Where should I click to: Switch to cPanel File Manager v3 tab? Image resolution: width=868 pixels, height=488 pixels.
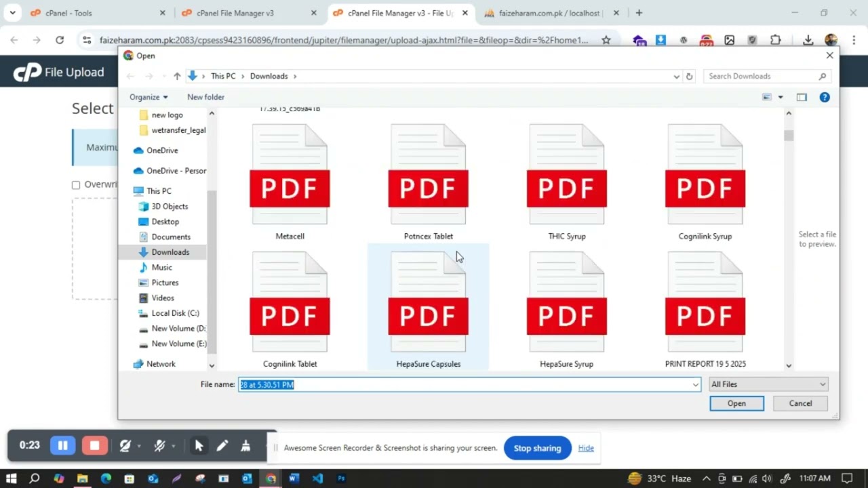coord(248,13)
